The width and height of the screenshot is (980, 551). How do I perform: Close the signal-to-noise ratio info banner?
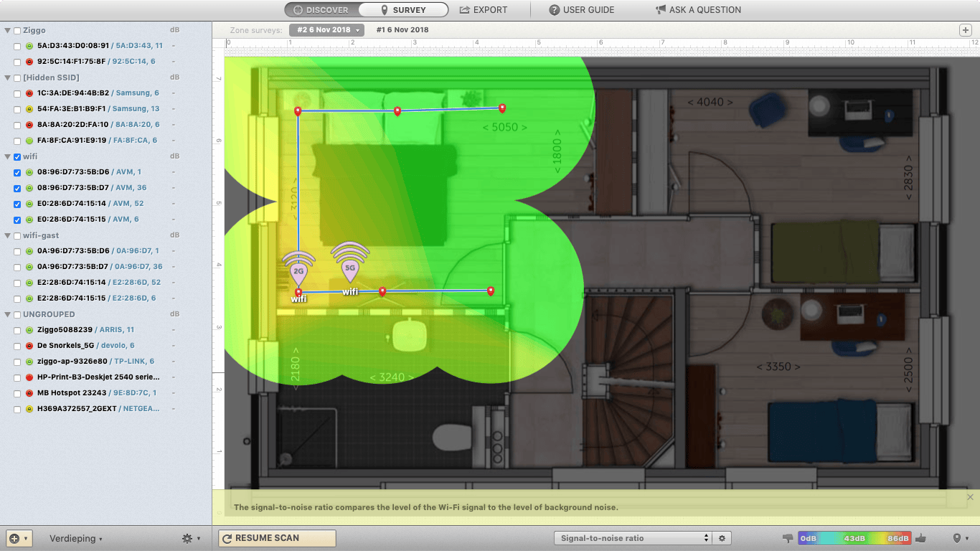[x=970, y=497]
